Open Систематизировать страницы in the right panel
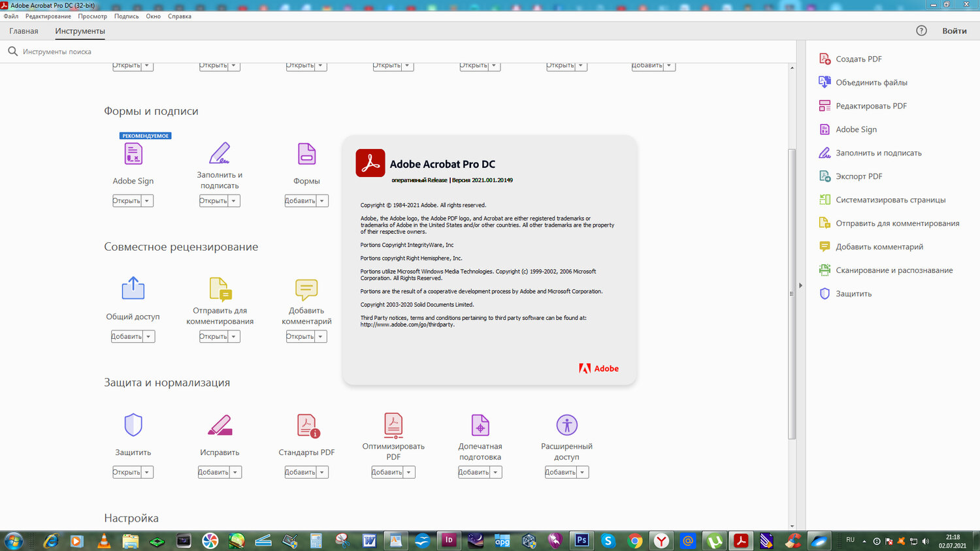Screen dimensions: 980x551 [x=882, y=200]
